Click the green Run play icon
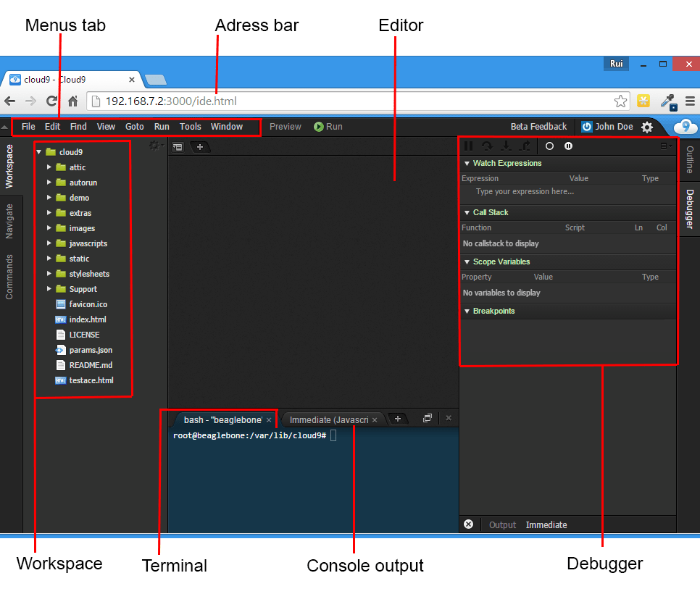The height and width of the screenshot is (594, 700). coord(319,127)
